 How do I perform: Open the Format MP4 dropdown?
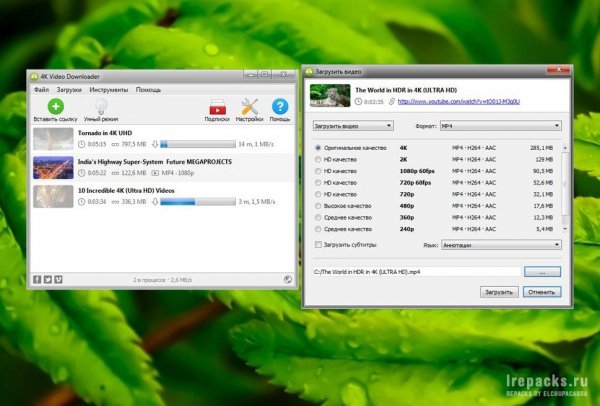501,126
